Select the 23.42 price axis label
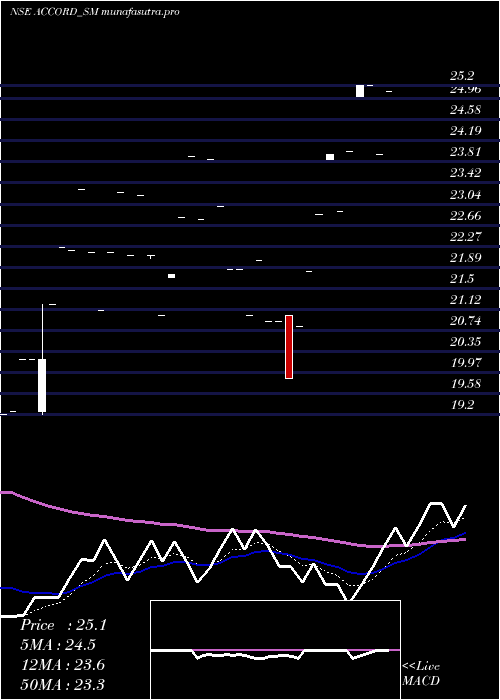Image resolution: width=500 pixels, height=700 pixels. pyautogui.click(x=465, y=173)
